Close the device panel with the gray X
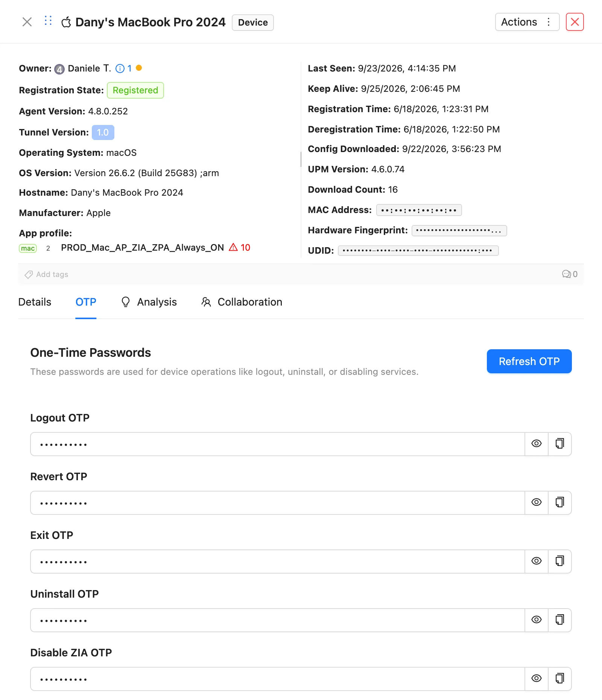602x700 pixels. coord(27,22)
